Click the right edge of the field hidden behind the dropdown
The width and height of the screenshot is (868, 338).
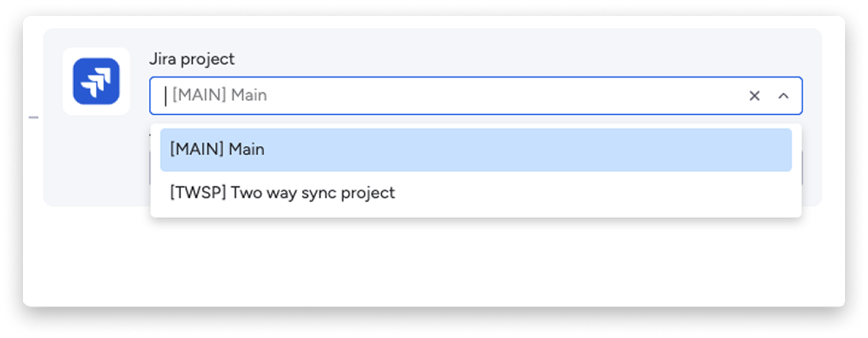click(x=802, y=168)
